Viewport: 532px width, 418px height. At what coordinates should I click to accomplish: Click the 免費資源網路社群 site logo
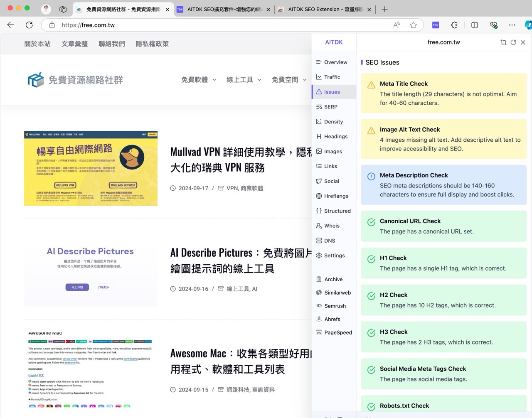click(x=75, y=80)
